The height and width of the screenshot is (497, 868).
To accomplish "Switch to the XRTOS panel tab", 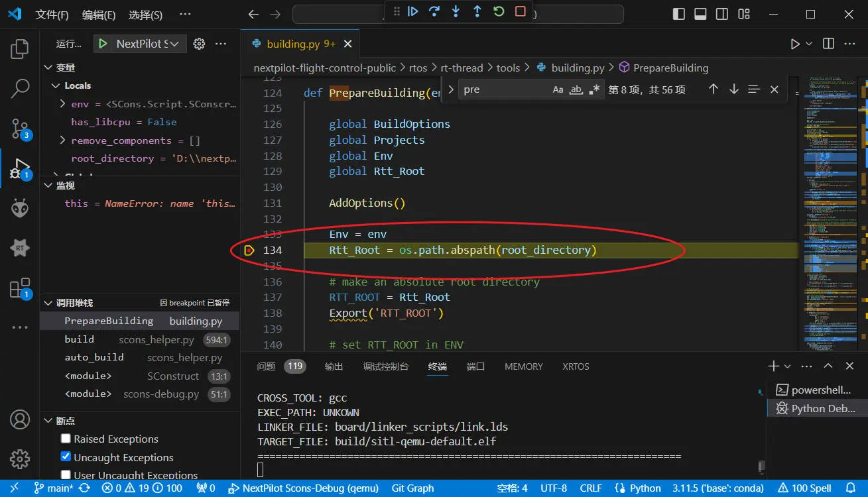I will 576,366.
